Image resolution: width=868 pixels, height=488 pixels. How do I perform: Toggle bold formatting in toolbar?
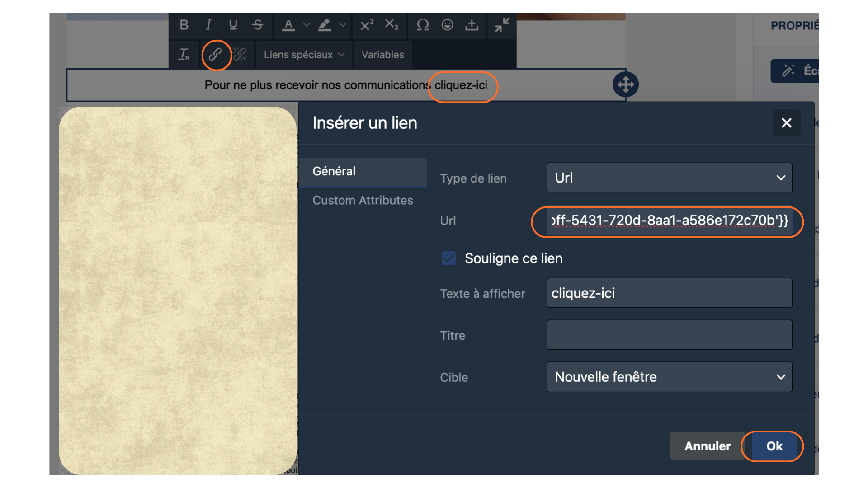click(184, 25)
